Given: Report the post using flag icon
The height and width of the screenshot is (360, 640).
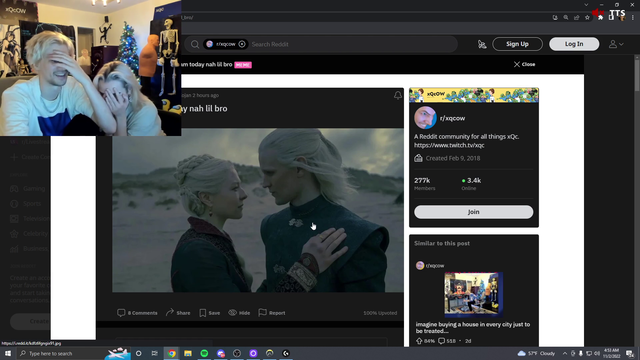Looking at the screenshot, I should 272,313.
